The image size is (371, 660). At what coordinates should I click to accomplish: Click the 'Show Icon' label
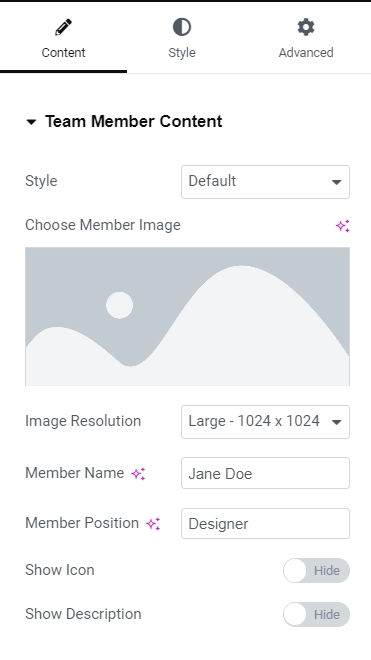pyautogui.click(x=60, y=570)
